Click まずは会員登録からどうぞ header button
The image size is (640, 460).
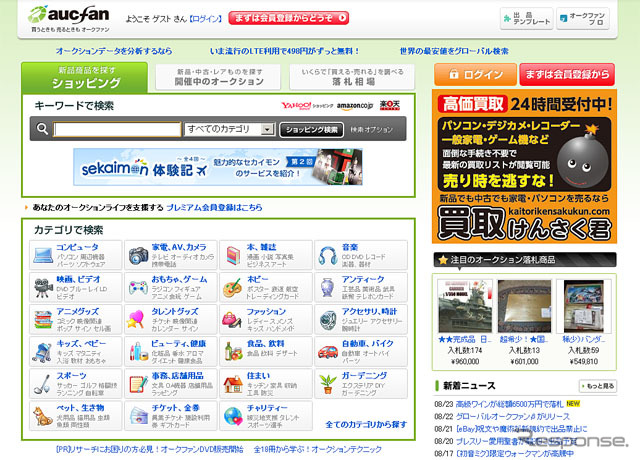coord(289,18)
